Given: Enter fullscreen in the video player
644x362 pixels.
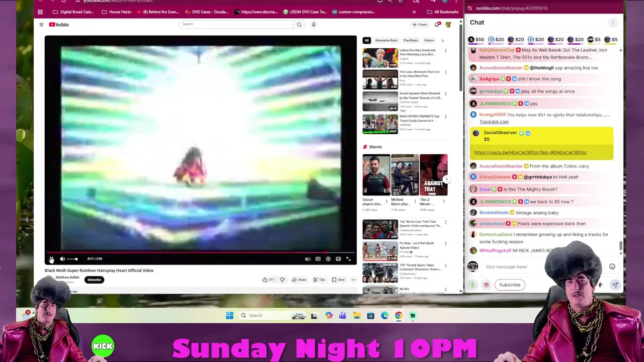Looking at the screenshot, I should [348, 259].
